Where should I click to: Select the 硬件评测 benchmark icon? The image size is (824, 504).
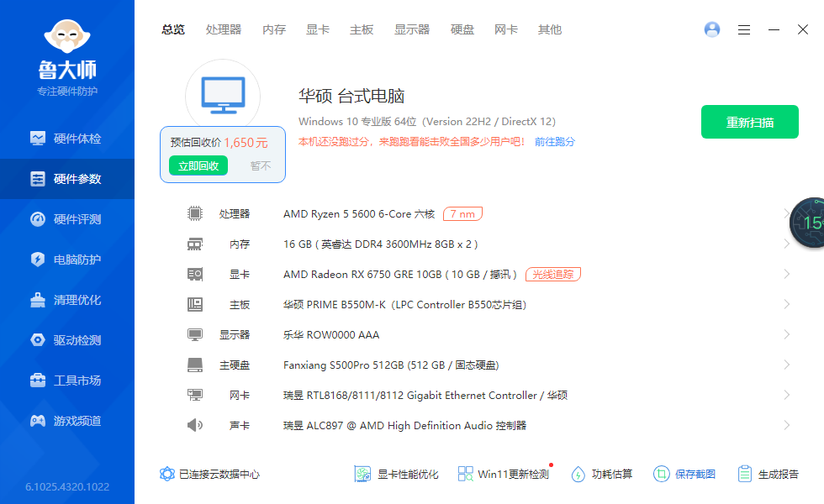pyautogui.click(x=38, y=219)
